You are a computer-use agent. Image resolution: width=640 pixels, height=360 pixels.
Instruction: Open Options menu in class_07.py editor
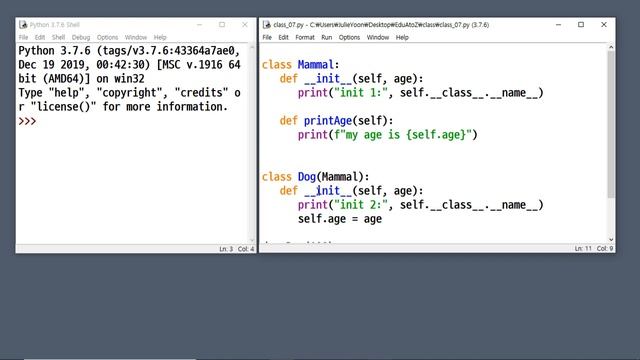[x=349, y=37]
